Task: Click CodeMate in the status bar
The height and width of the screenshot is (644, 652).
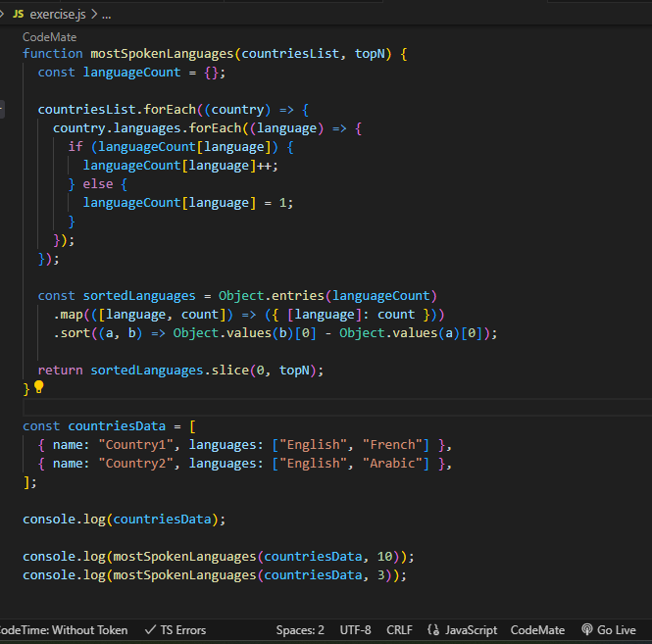Action: (537, 630)
